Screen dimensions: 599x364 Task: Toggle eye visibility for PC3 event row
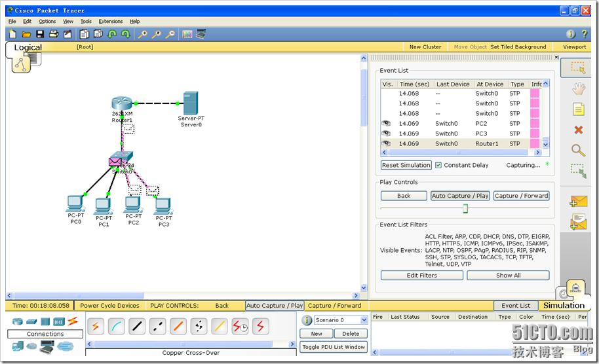[x=387, y=133]
